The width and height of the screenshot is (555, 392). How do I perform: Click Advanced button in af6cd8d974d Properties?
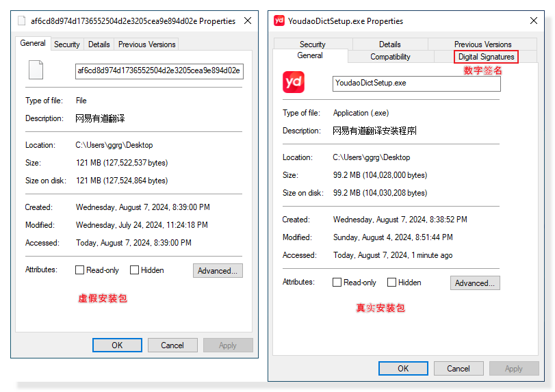[218, 271]
